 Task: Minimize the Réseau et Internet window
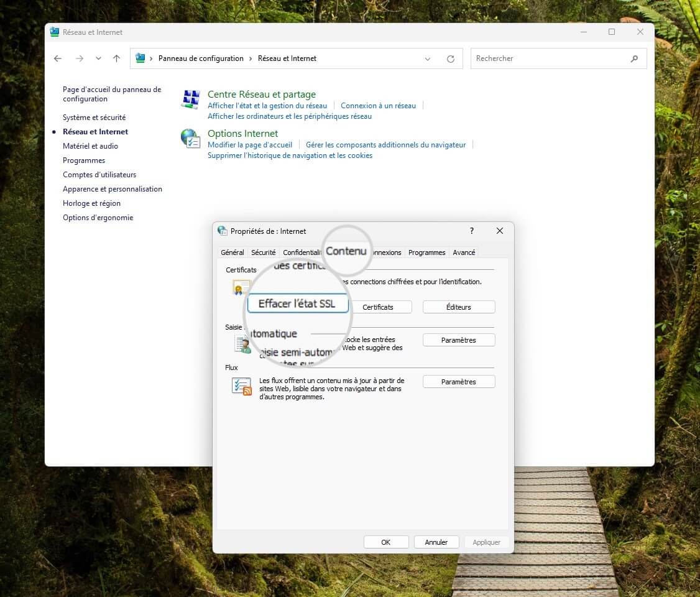[x=584, y=32]
